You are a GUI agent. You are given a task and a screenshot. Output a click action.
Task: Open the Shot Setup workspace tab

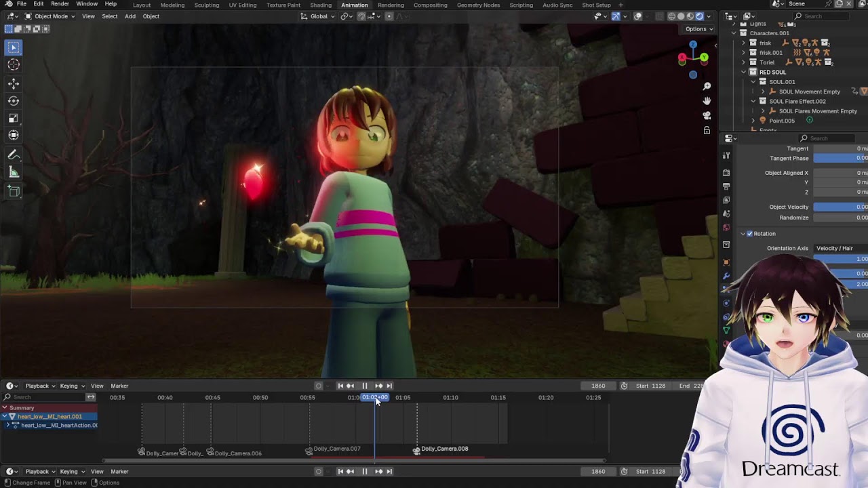pos(596,5)
